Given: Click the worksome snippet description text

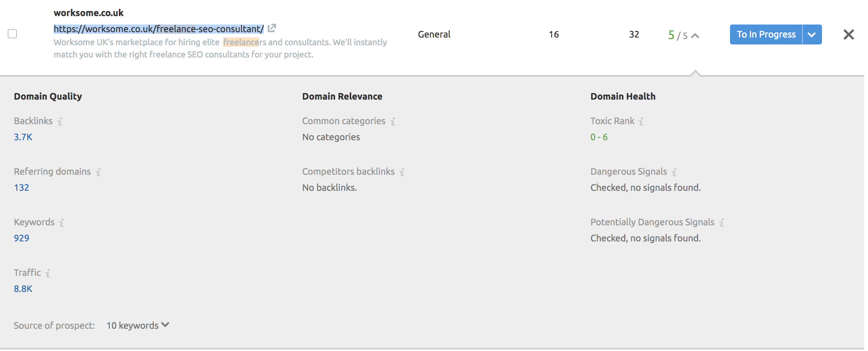Looking at the screenshot, I should [220, 48].
